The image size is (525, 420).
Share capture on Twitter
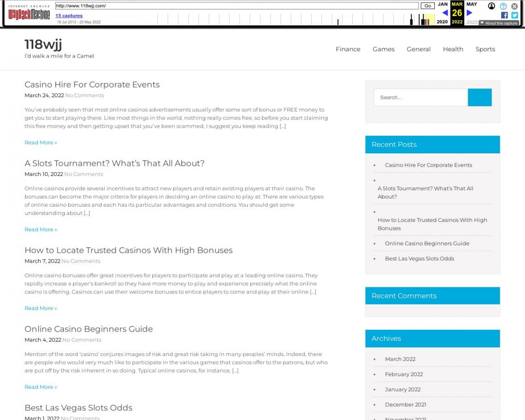514,15
